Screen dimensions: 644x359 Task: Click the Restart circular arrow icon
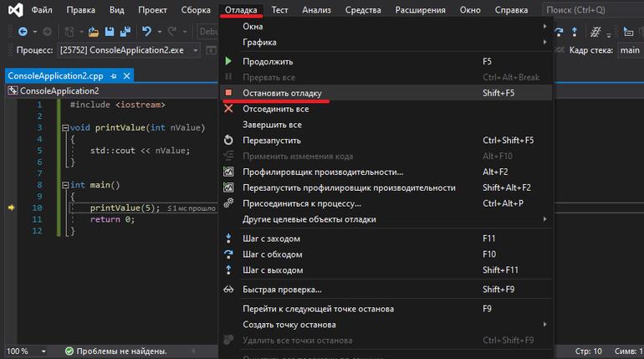[228, 140]
